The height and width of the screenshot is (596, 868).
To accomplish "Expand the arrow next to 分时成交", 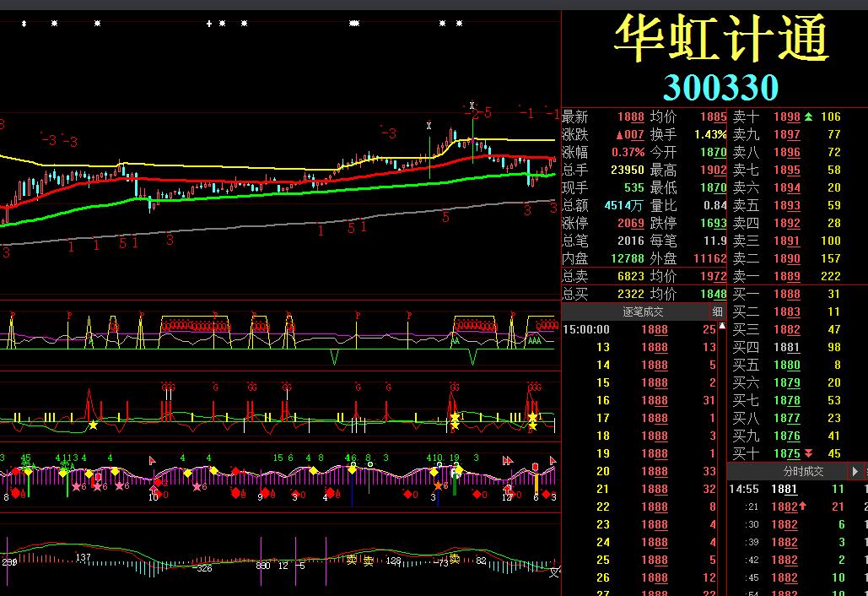I will pos(855,471).
